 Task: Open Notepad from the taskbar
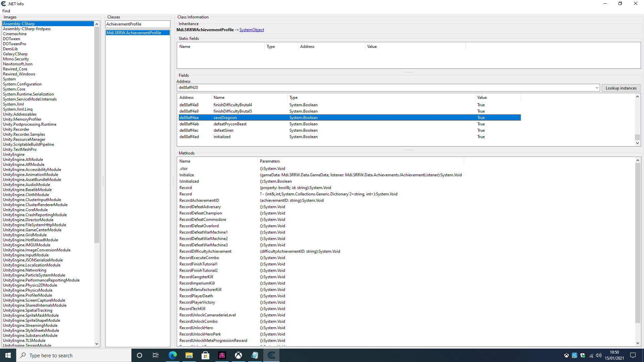[255, 355]
